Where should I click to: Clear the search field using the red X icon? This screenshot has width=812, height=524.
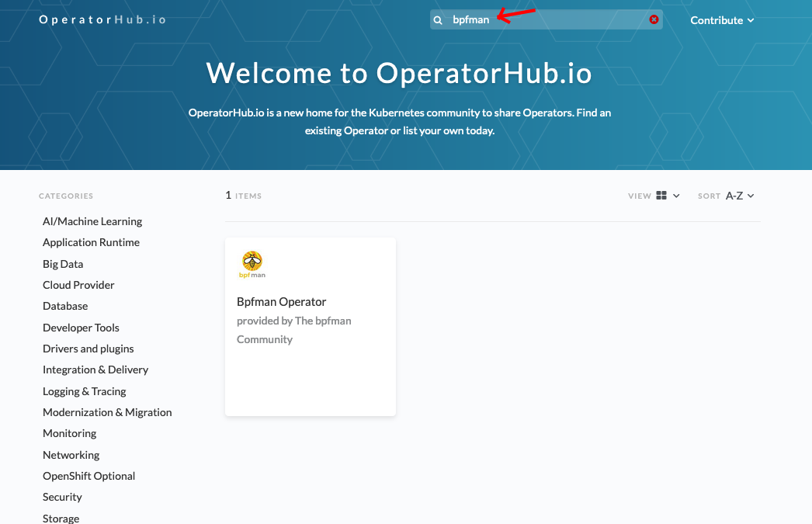654,19
